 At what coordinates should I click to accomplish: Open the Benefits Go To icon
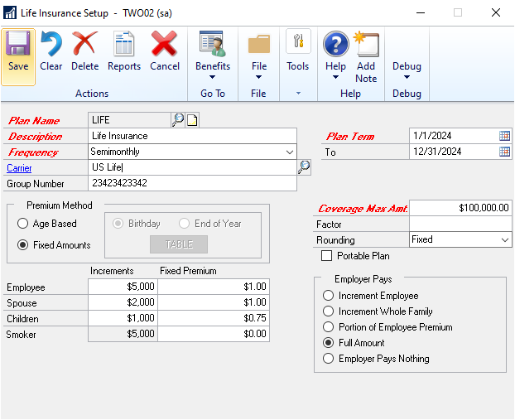pos(213,44)
